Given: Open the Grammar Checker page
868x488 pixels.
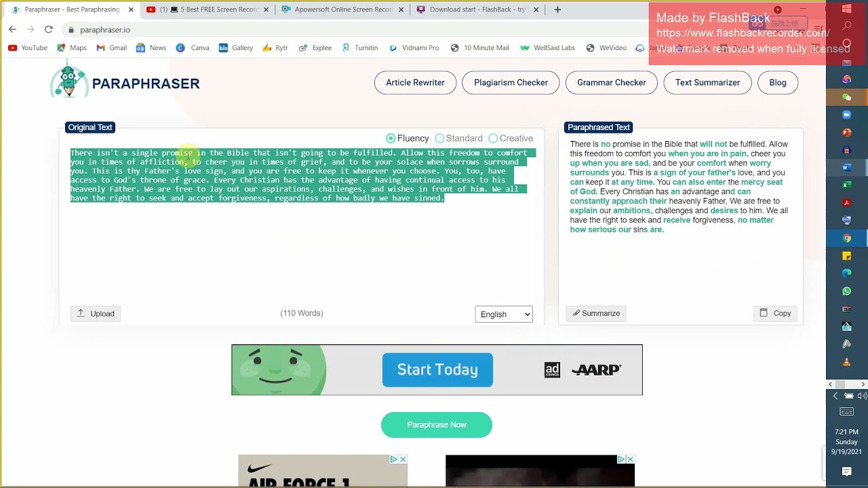Looking at the screenshot, I should coord(612,83).
